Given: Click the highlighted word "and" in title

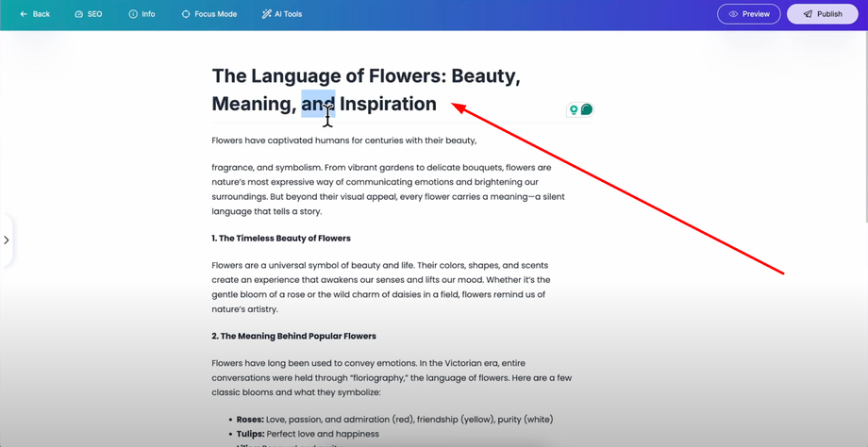Looking at the screenshot, I should coord(318,104).
